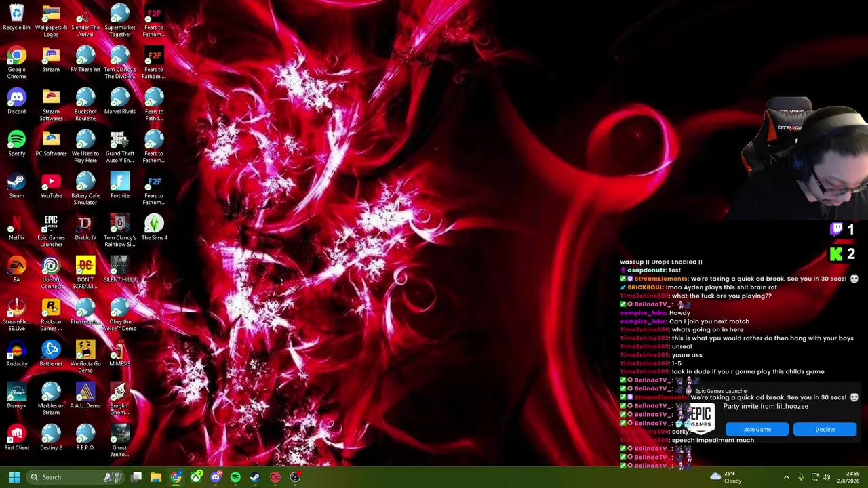
Task: Launch the Fortnite desktop shortcut
Action: tap(120, 186)
